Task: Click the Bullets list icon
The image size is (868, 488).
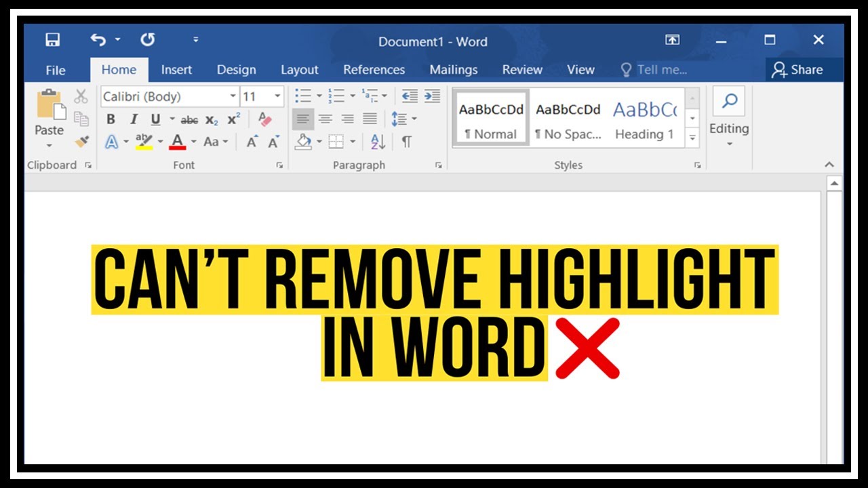Action: tap(303, 96)
